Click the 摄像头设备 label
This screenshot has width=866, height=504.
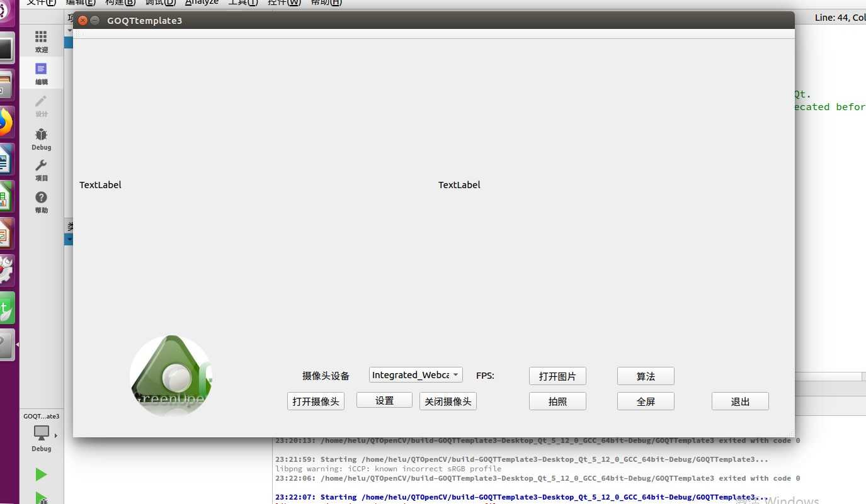pyautogui.click(x=326, y=376)
